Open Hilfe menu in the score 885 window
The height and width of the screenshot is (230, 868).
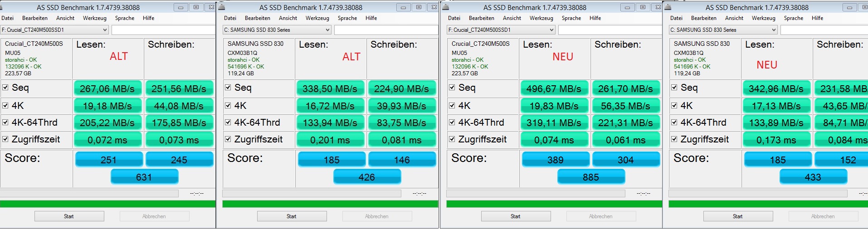595,18
